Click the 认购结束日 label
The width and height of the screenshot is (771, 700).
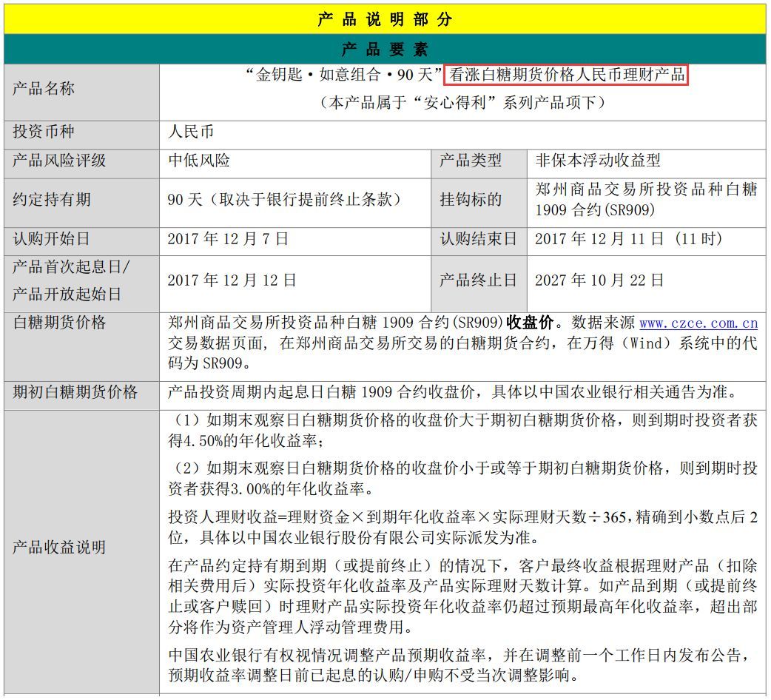[x=478, y=239]
